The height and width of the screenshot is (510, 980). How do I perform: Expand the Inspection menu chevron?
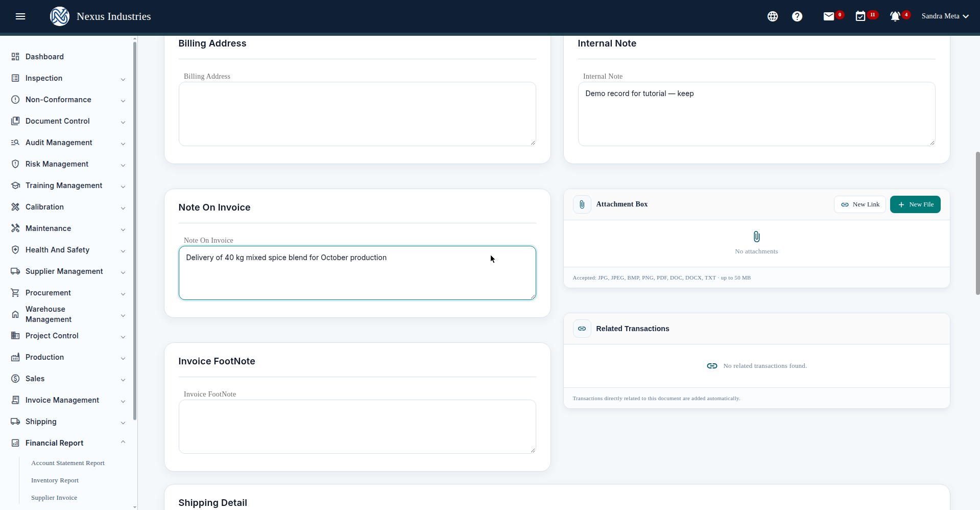123,79
